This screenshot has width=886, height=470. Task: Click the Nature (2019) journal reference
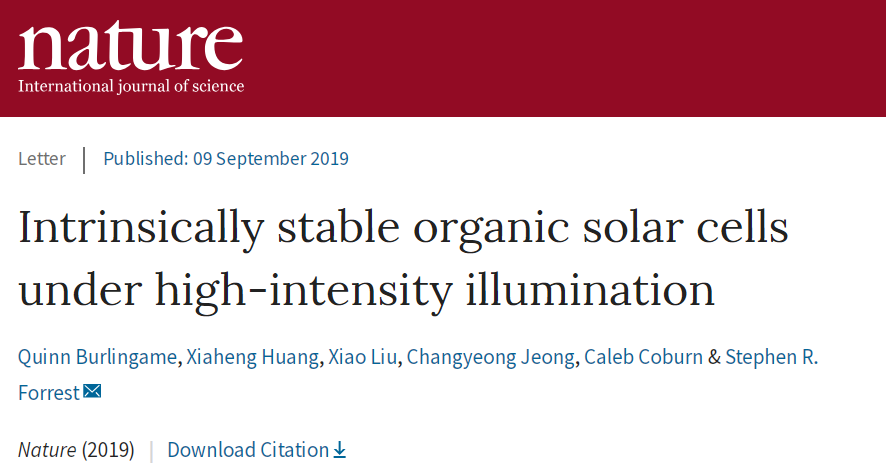click(x=76, y=450)
